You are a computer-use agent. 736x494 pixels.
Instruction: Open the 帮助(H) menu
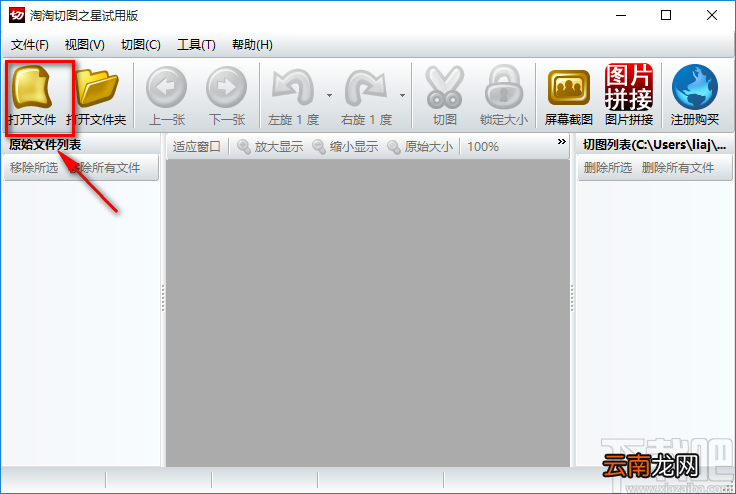coord(252,45)
